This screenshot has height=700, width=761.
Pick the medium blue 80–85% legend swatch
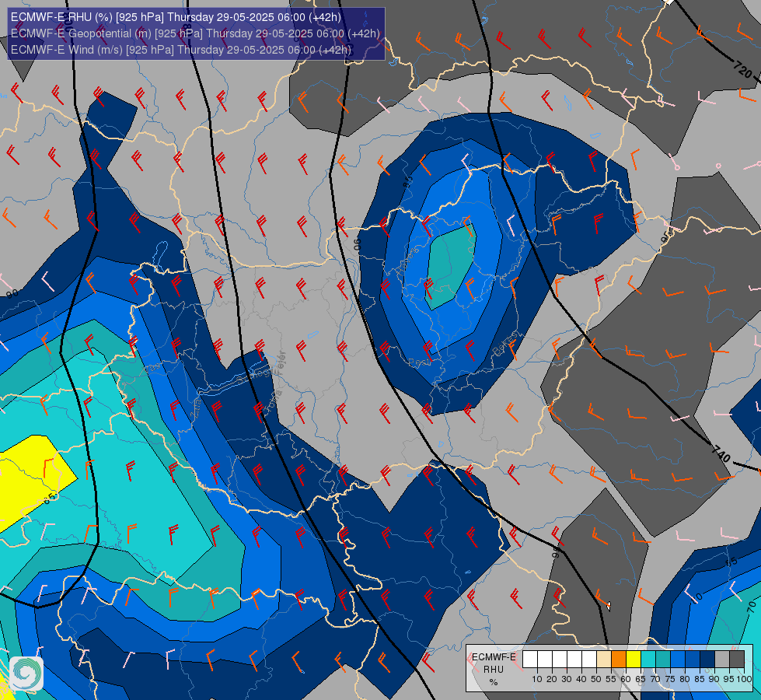[693, 660]
